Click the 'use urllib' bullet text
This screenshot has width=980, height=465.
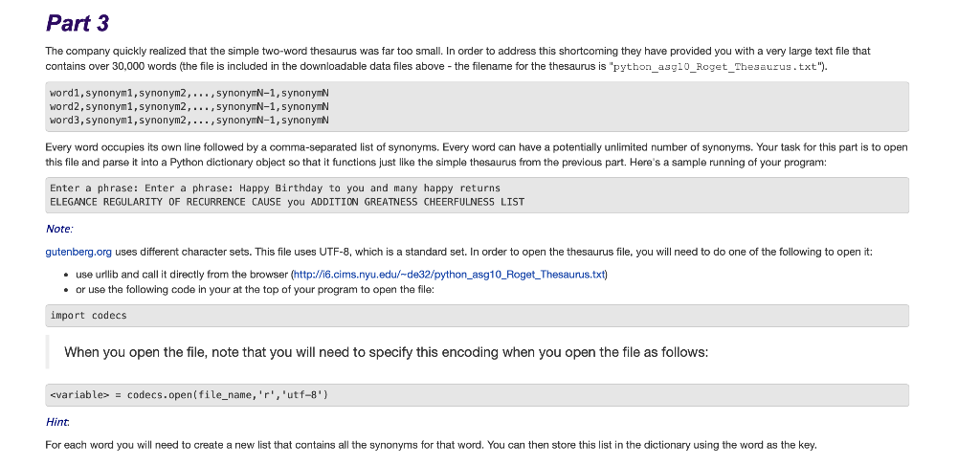[x=342, y=275]
